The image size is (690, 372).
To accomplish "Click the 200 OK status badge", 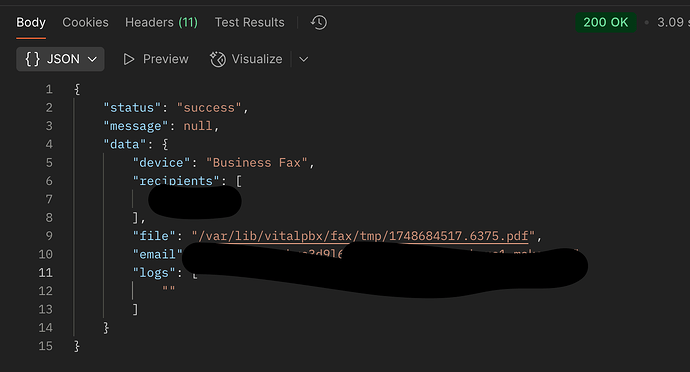I will click(606, 22).
